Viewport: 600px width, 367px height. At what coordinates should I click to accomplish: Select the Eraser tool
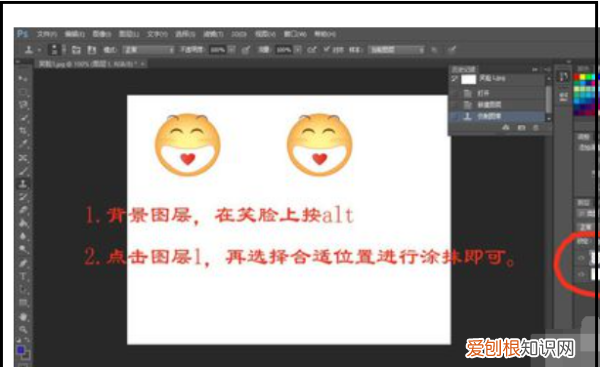(x=23, y=210)
